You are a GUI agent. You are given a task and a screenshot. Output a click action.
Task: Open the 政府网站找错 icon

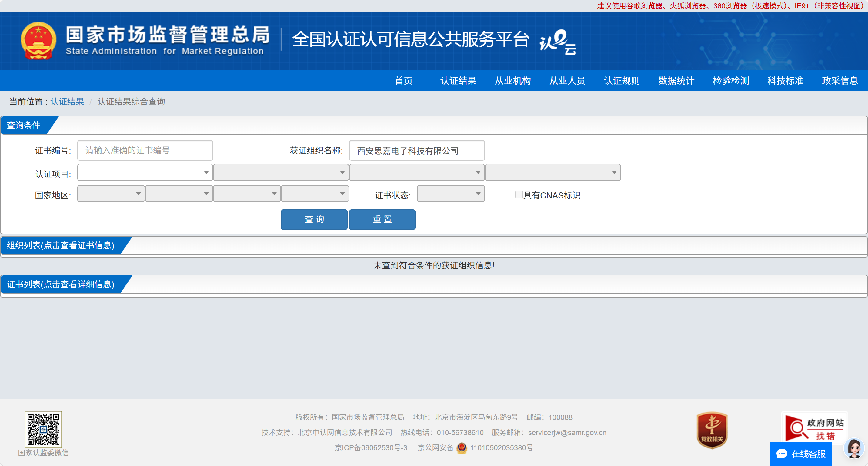coord(814,427)
